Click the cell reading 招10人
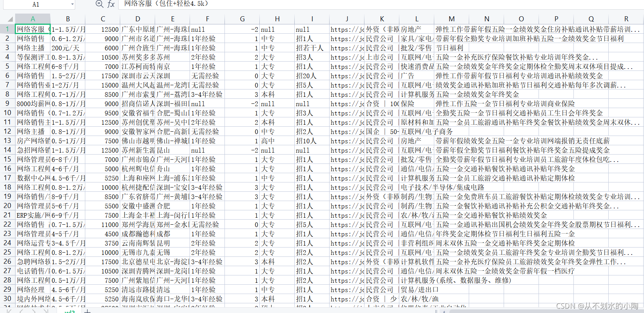644x313 pixels. tap(312, 141)
